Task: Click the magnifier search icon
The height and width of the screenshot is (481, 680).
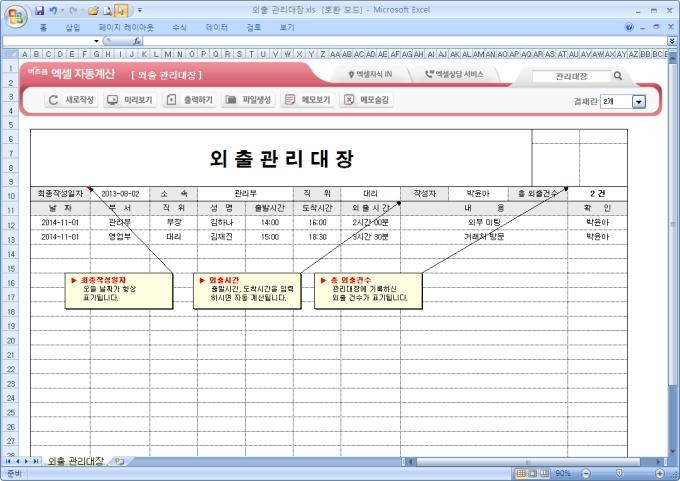Action: pos(618,76)
